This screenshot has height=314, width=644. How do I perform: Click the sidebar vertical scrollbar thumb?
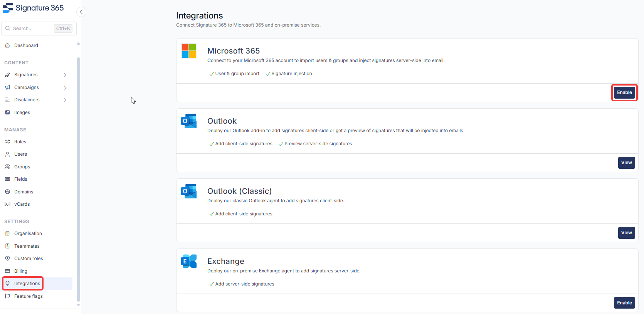point(79,179)
